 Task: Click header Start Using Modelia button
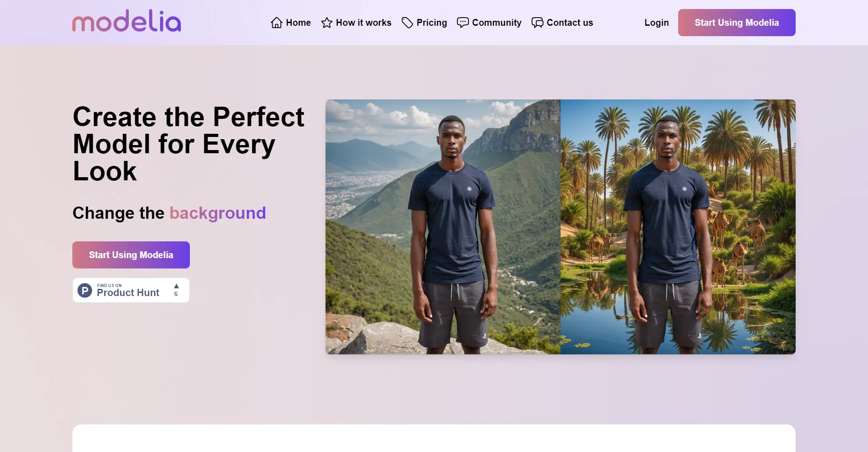pyautogui.click(x=737, y=23)
